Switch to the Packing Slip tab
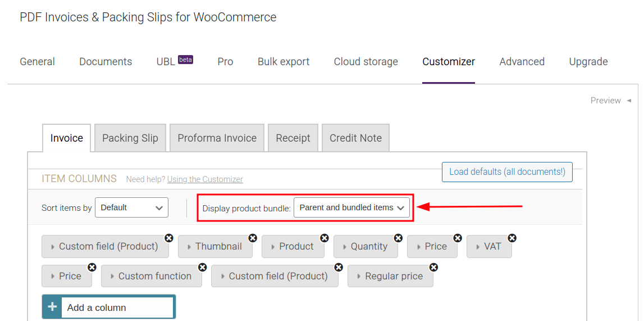 (x=130, y=138)
